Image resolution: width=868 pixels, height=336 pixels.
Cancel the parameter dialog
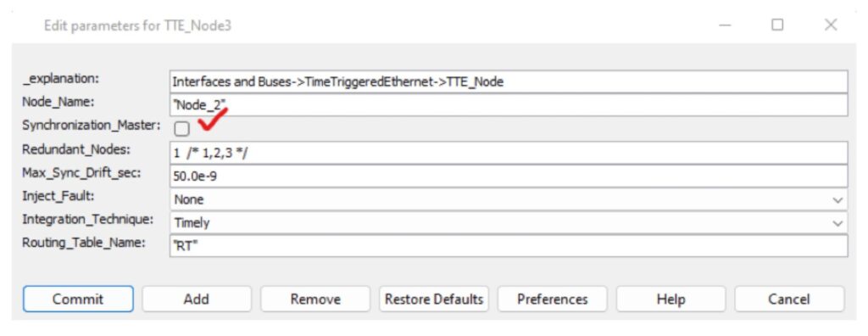pyautogui.click(x=789, y=300)
